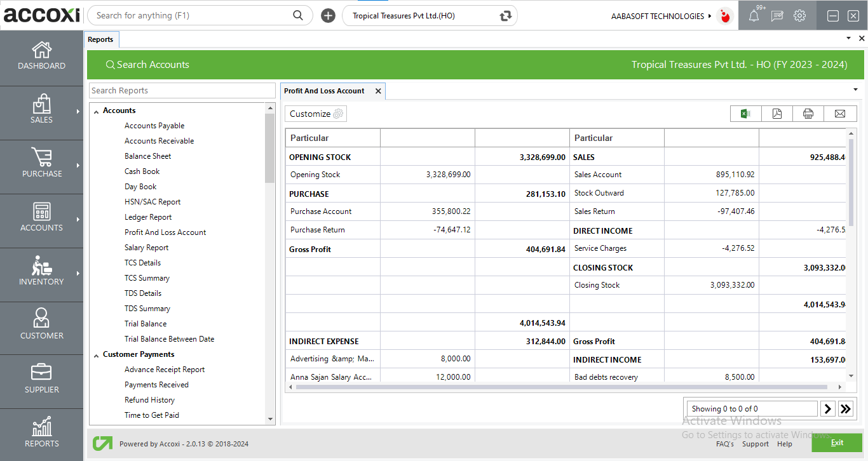
Task: Open the Dashboard from the sidebar
Action: [x=41, y=57]
